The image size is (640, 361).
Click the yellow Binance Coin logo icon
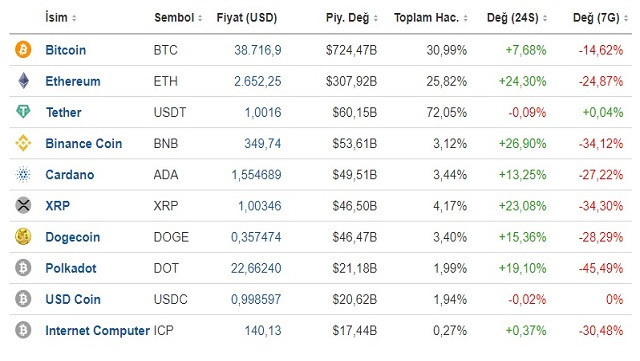[x=23, y=143]
